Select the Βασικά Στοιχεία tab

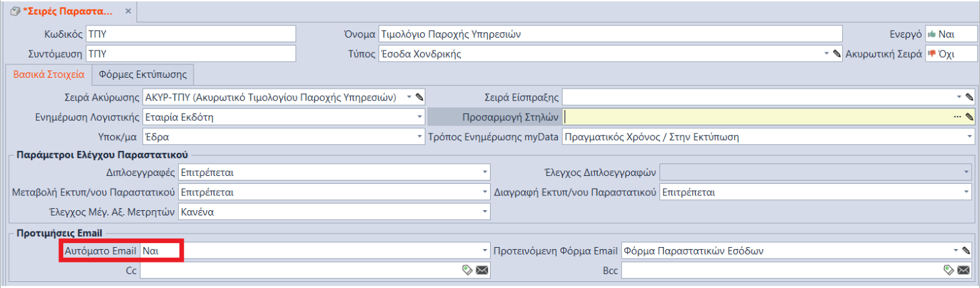click(x=49, y=75)
